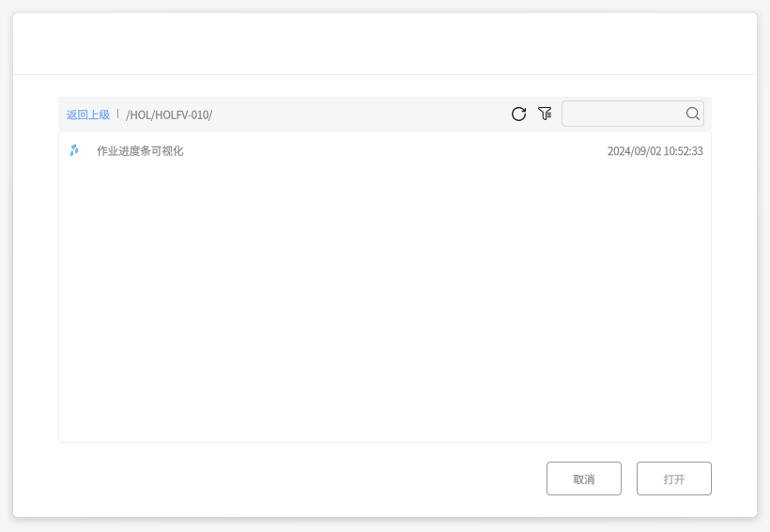Viewport: 770px width, 532px height.
Task: Click the HOLFV-010 segment in the path
Action: 186,114
